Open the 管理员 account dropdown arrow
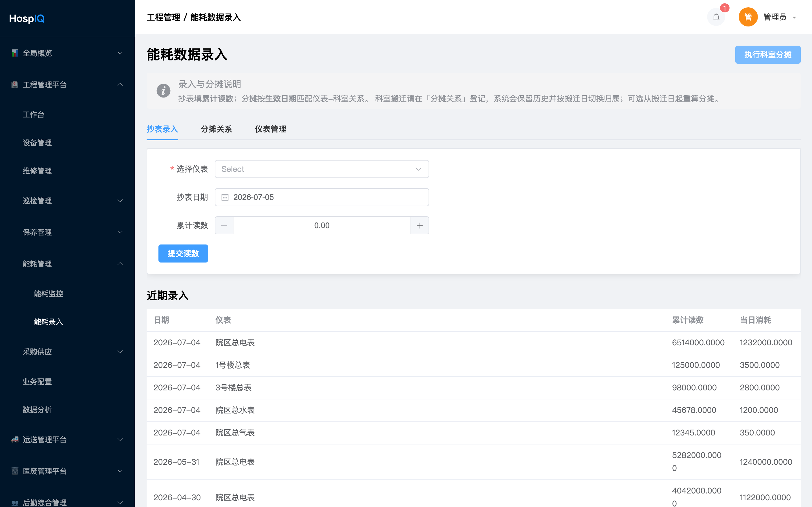 [794, 17]
